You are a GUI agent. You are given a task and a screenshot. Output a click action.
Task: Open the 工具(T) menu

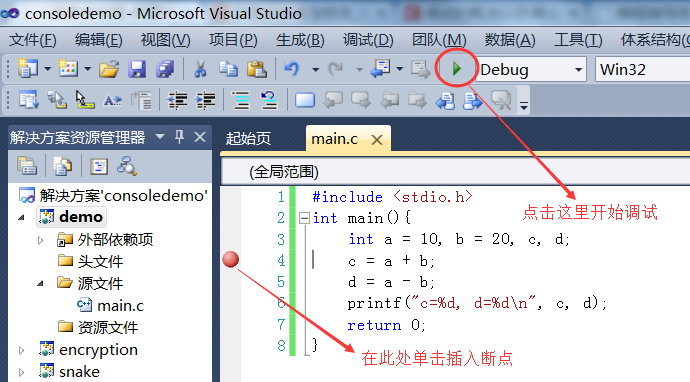pyautogui.click(x=578, y=40)
